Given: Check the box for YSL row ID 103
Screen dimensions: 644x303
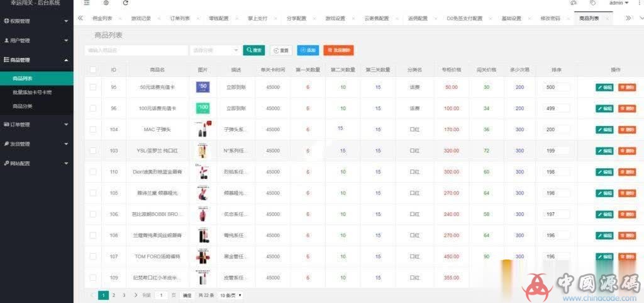Looking at the screenshot, I should [93, 151].
